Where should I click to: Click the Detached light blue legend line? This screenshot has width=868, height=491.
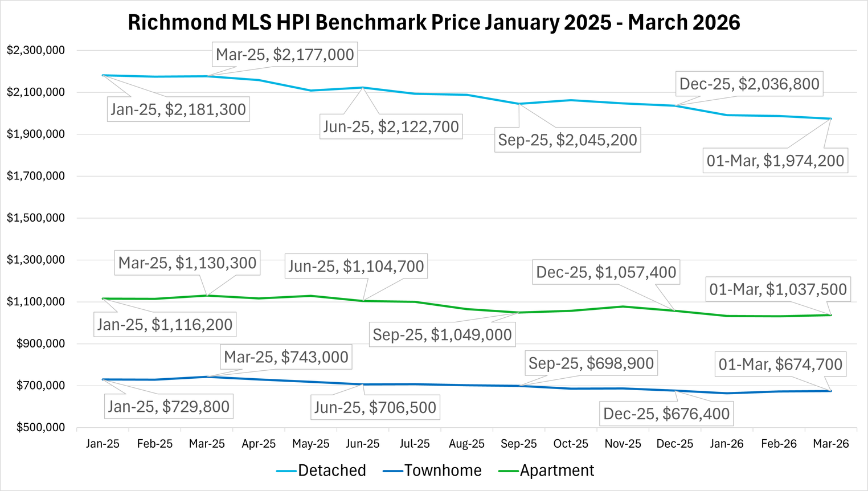(286, 471)
